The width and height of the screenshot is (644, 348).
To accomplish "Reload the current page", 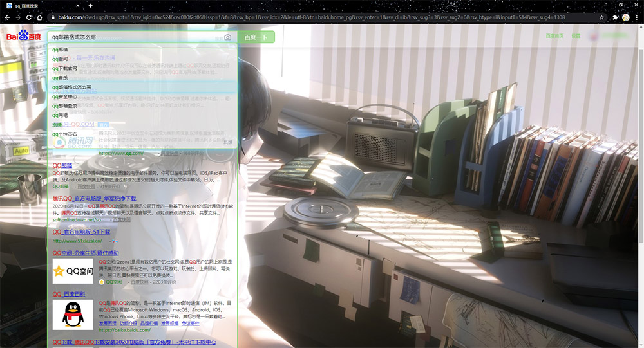I will [x=29, y=17].
